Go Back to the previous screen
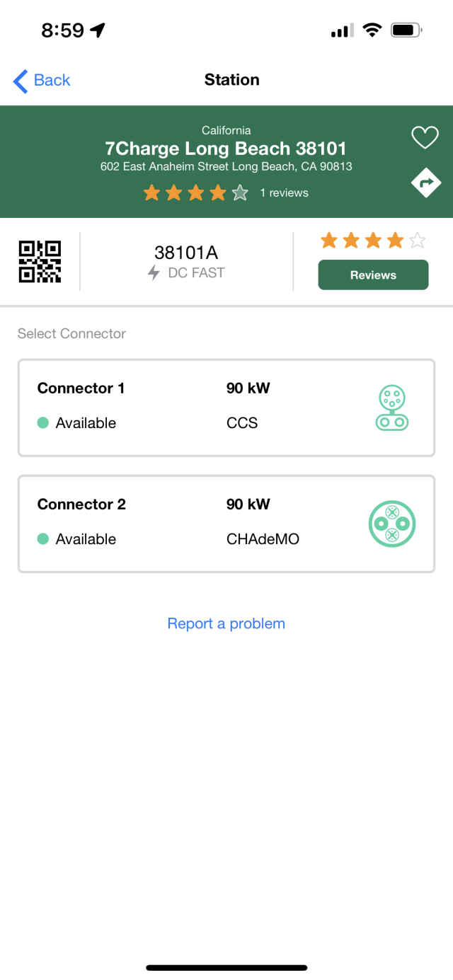Viewport: 453px width, 980px height. [41, 81]
